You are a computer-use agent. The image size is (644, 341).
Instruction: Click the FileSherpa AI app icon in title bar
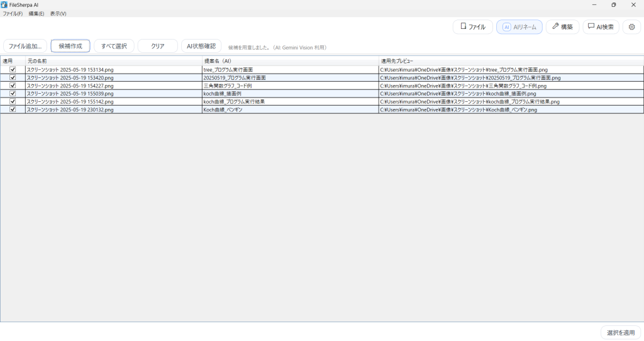(4, 4)
